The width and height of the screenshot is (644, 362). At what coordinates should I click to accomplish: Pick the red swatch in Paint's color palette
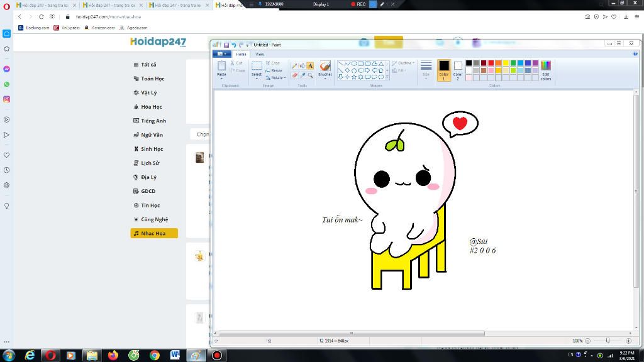pos(491,63)
